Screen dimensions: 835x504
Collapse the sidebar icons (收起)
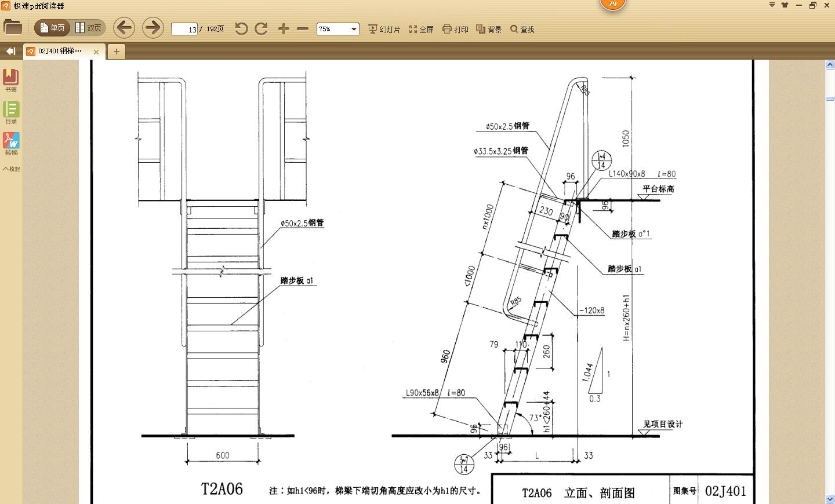(11, 169)
